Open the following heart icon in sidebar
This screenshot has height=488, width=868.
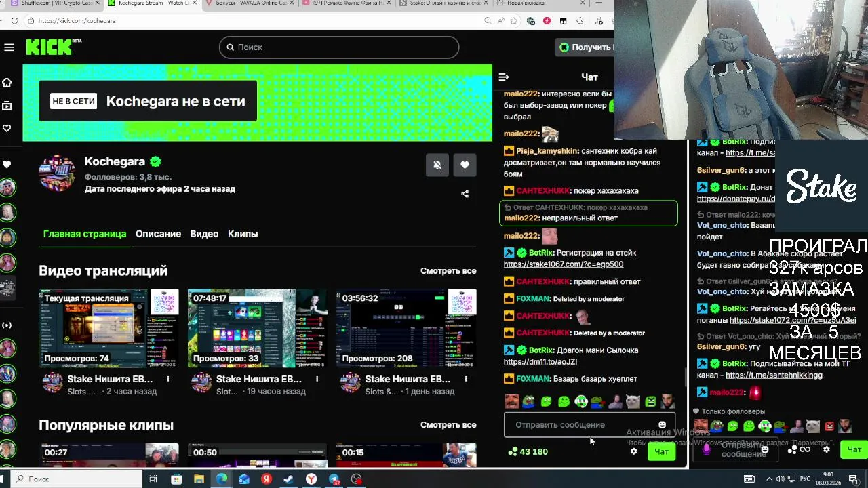7,128
